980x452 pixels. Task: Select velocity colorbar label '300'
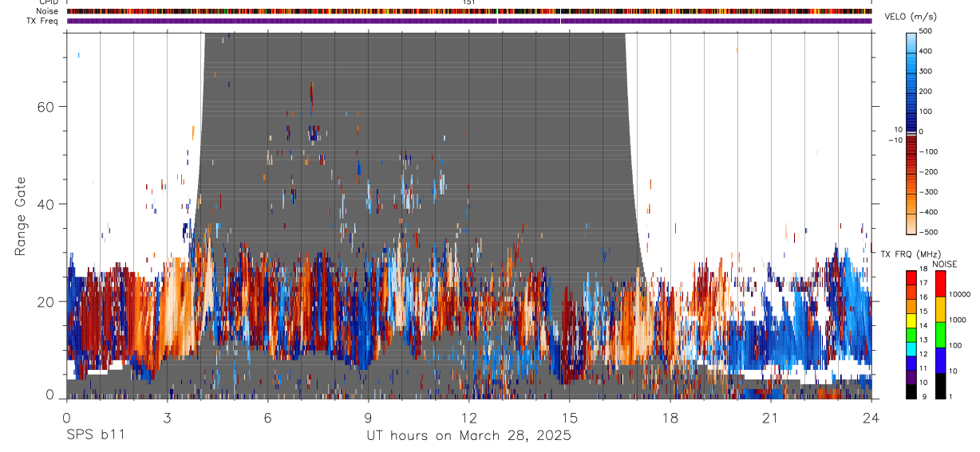coord(926,71)
